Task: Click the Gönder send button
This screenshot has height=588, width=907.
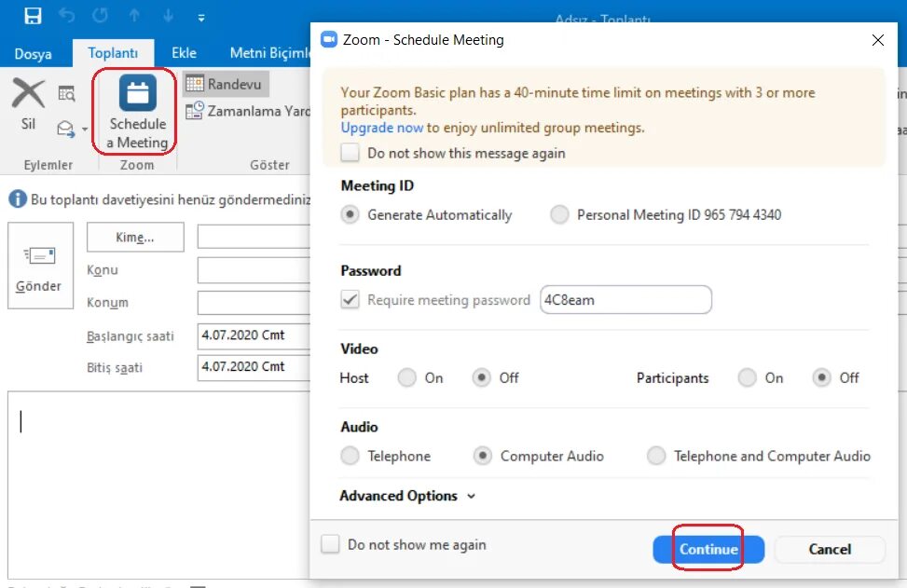Action: (x=40, y=266)
